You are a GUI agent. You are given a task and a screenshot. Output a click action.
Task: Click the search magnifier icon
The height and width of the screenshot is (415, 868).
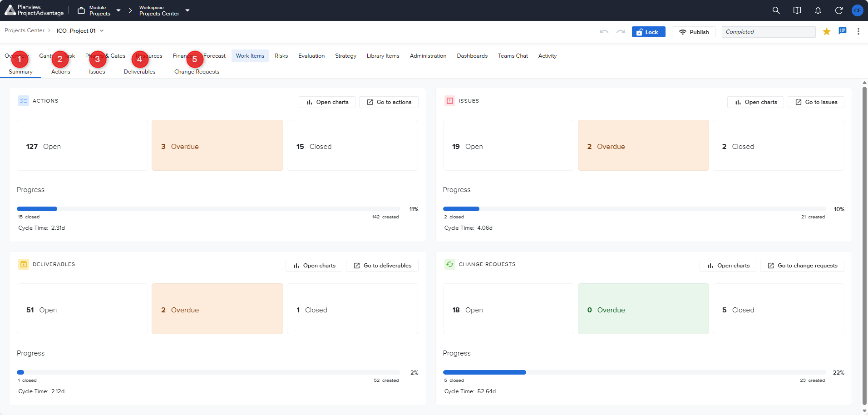[x=776, y=10]
